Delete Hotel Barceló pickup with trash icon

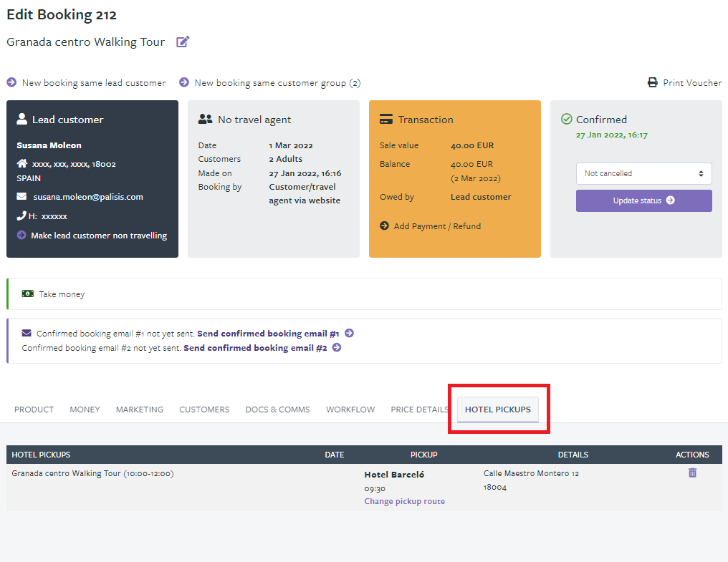pos(692,473)
